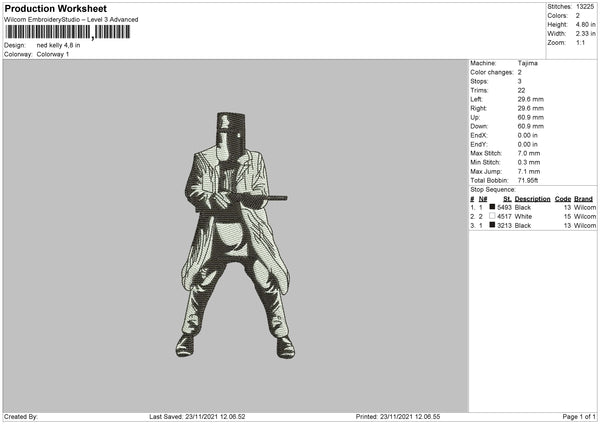Click the black swatch in stop 1

tap(492, 207)
